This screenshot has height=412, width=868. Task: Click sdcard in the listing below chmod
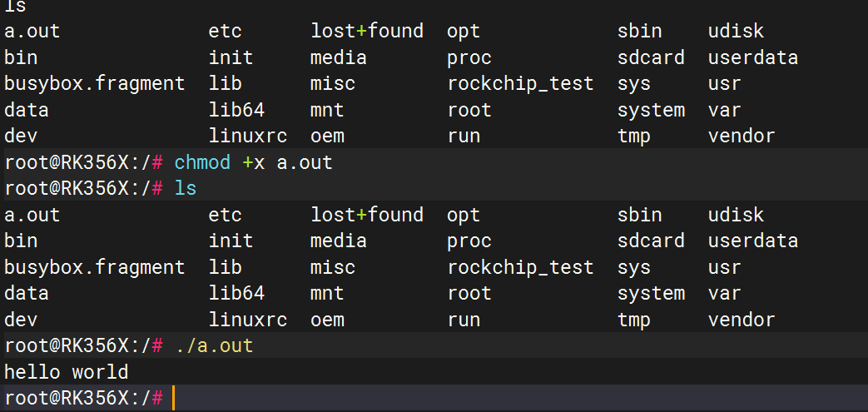pos(651,241)
